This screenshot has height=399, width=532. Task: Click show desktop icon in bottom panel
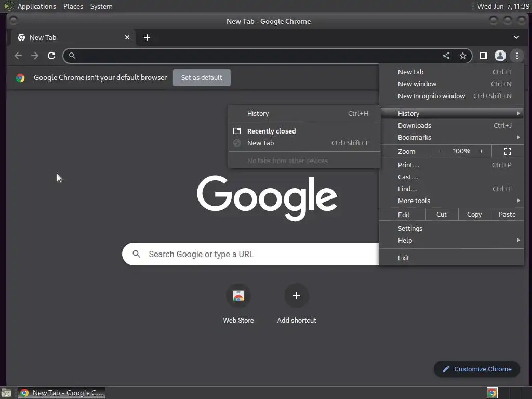(x=6, y=393)
